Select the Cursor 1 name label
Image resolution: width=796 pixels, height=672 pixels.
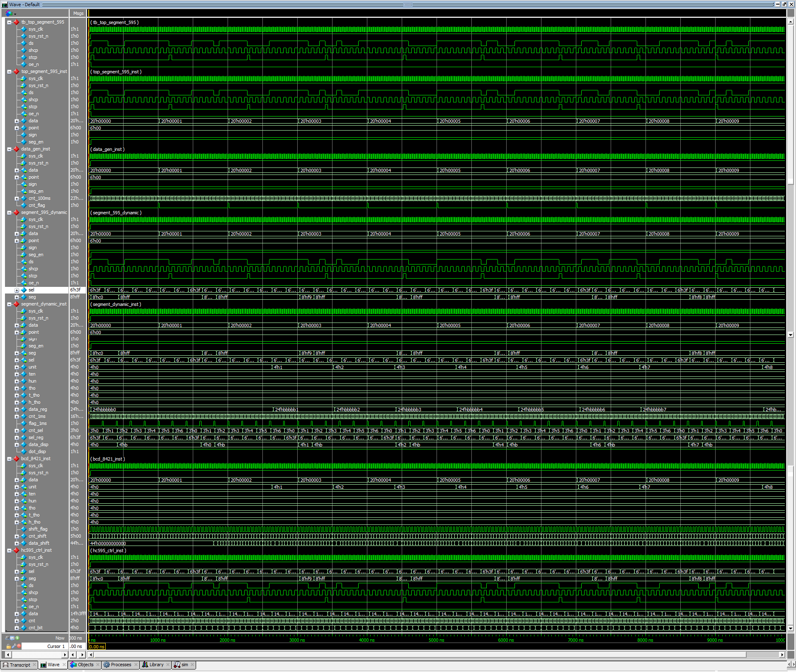[56, 646]
